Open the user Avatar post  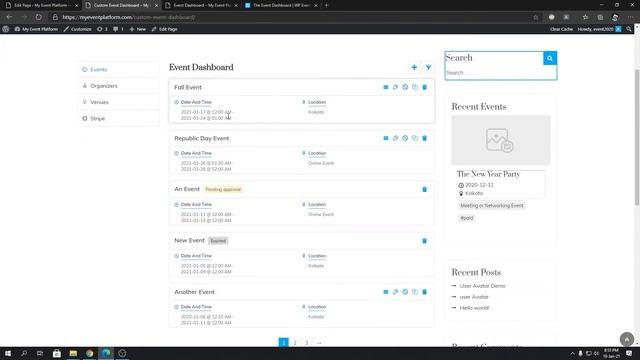[474, 297]
